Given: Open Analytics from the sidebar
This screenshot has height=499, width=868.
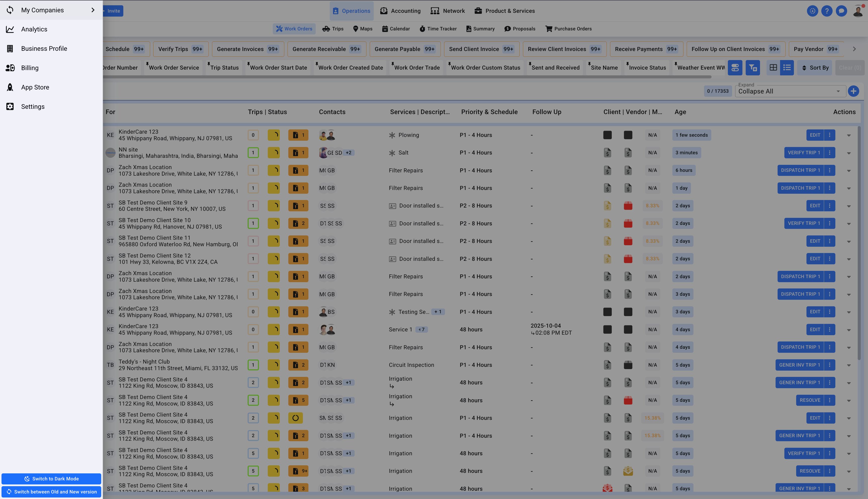Looking at the screenshot, I should click(x=34, y=29).
